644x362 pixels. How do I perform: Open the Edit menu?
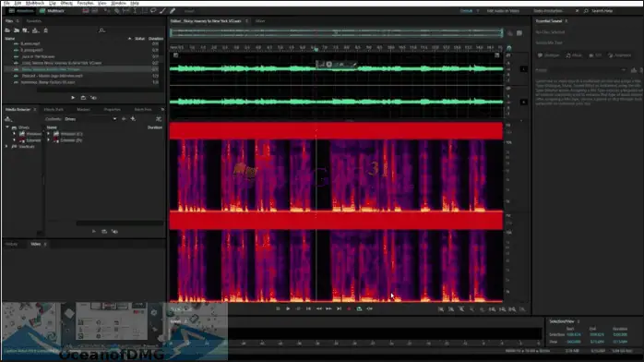(18, 3)
